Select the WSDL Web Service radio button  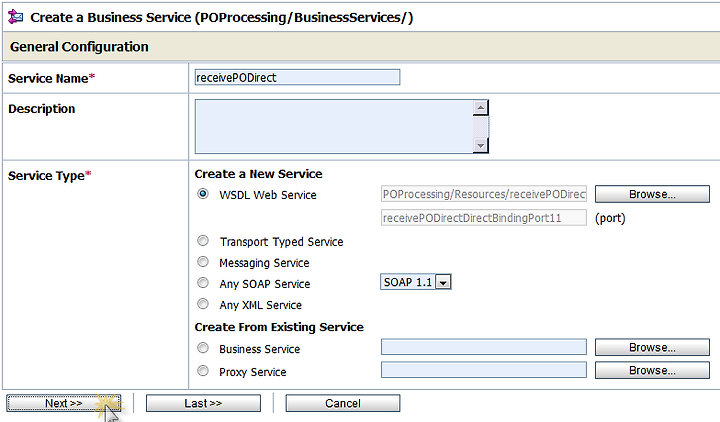(202, 194)
